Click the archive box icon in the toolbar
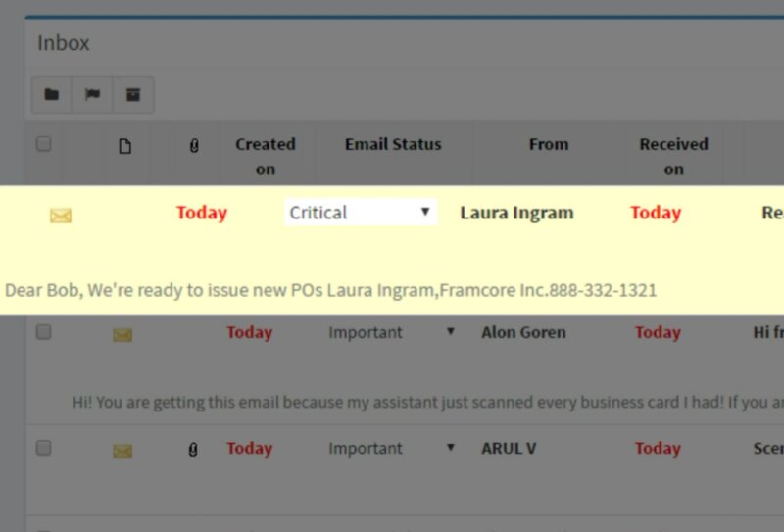The image size is (784, 532). pos(133,95)
